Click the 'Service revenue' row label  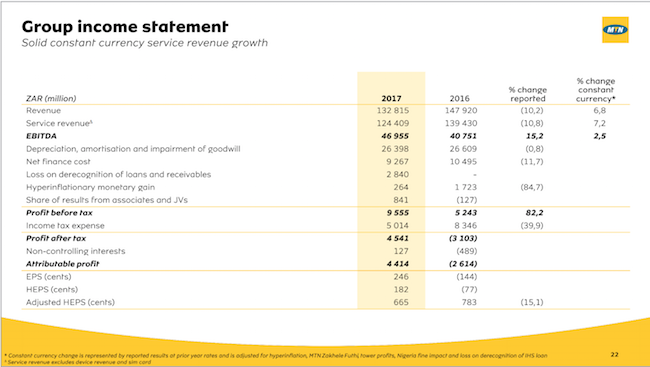pyautogui.click(x=59, y=123)
